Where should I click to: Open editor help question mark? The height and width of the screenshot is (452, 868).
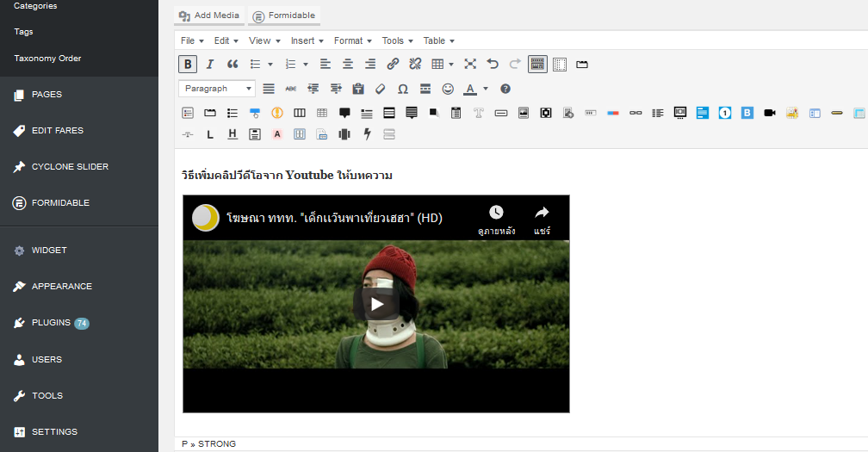click(x=505, y=89)
